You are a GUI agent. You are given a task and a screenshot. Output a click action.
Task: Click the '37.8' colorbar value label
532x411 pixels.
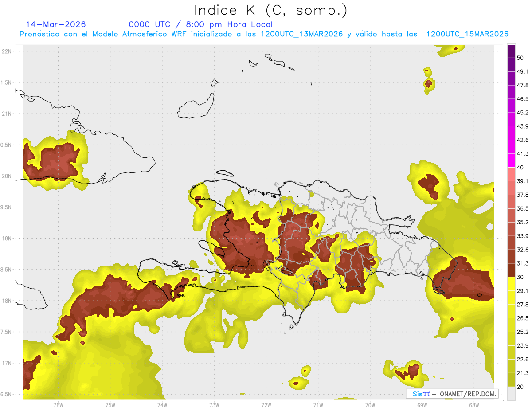pos(523,195)
